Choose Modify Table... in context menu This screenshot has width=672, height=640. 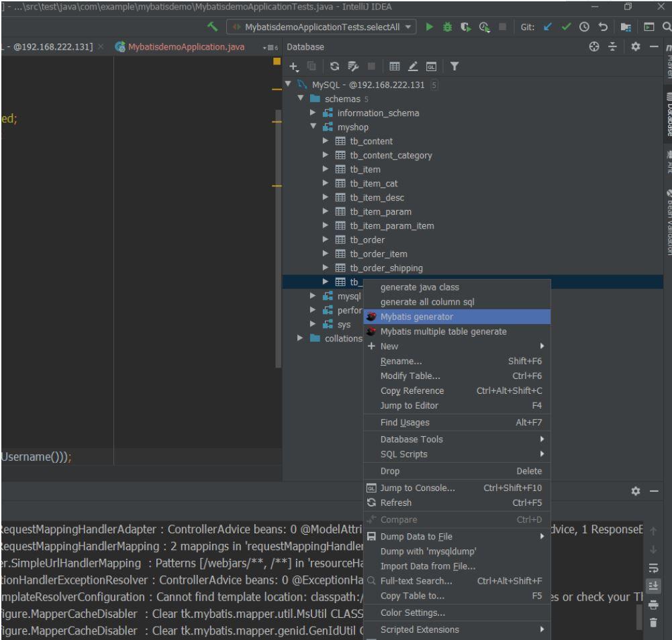coord(410,376)
